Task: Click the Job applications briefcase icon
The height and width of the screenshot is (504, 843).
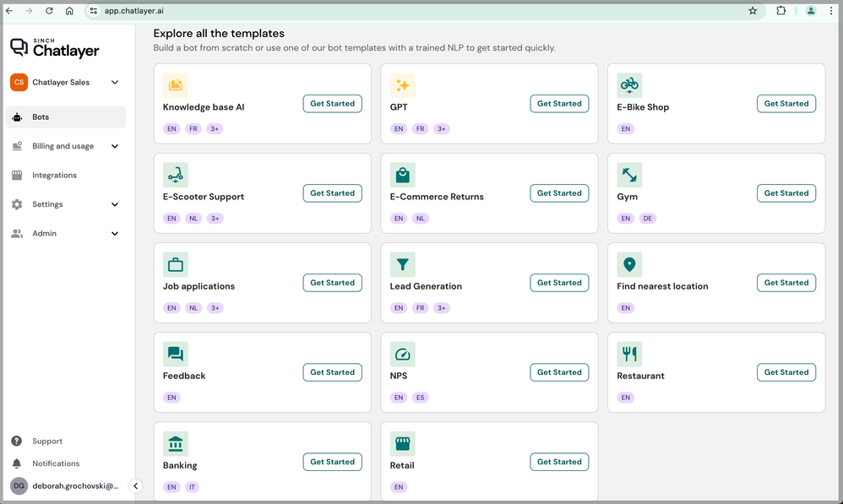Action: click(175, 264)
